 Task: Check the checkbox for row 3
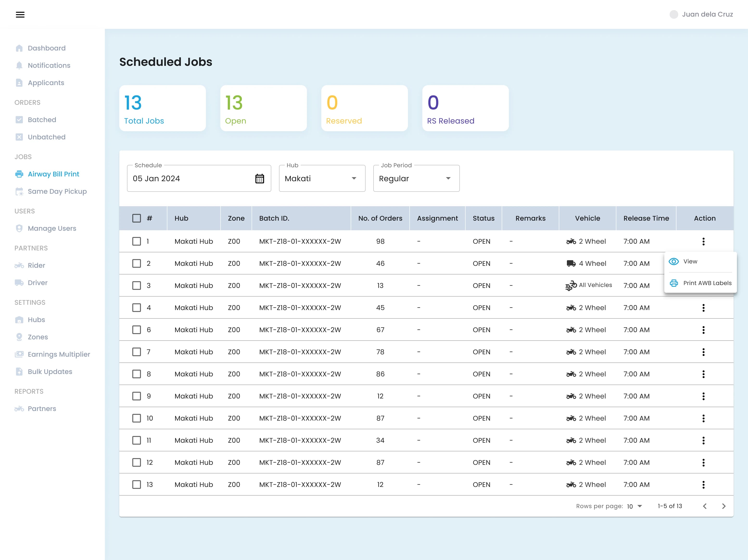pos(137,286)
